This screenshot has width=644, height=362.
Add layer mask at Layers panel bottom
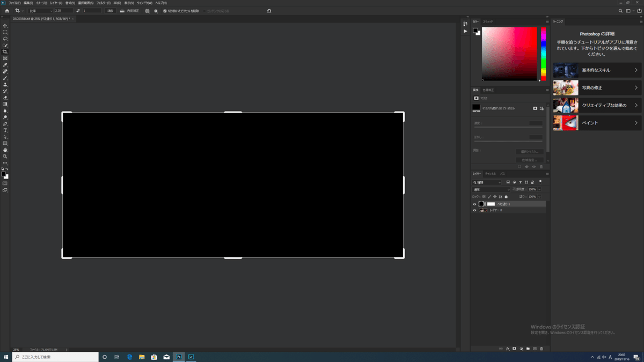(x=514, y=349)
